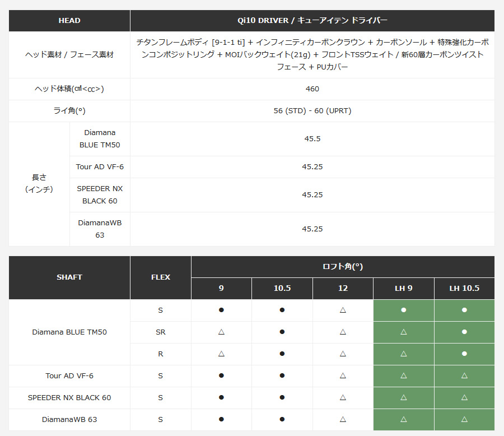
Task: Click the triangle for SR flex LH 9
Action: (x=403, y=332)
